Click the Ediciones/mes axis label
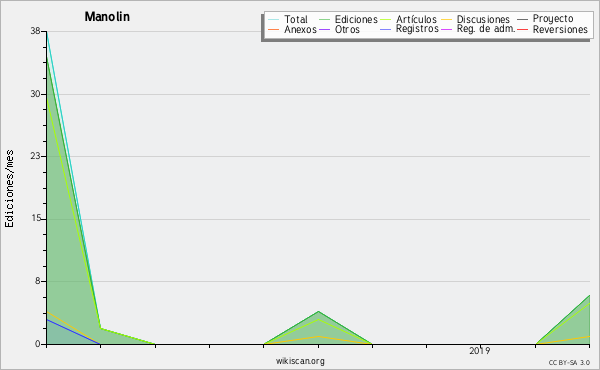 point(9,189)
